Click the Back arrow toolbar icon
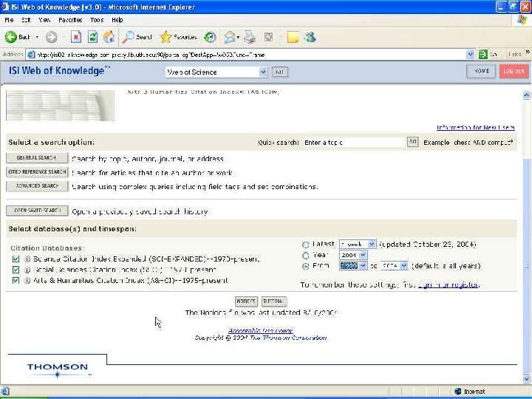 click(10, 37)
